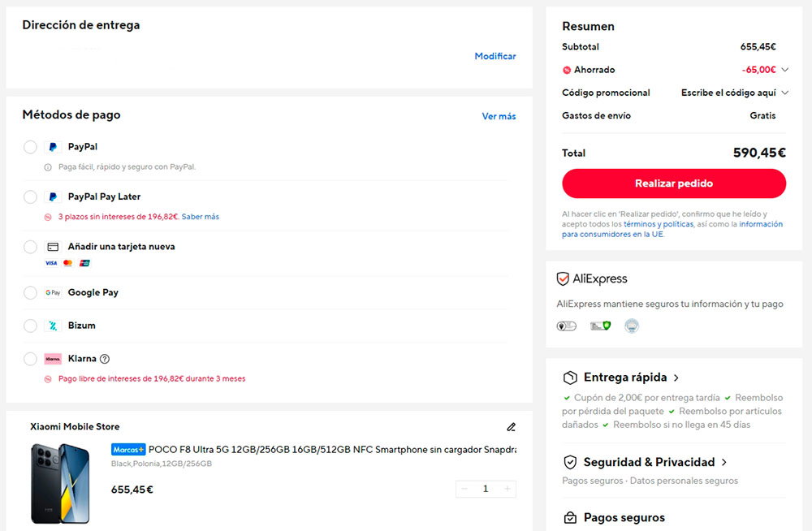This screenshot has height=531, width=812.
Task: Click the -65,00€ savings amount
Action: (758, 69)
